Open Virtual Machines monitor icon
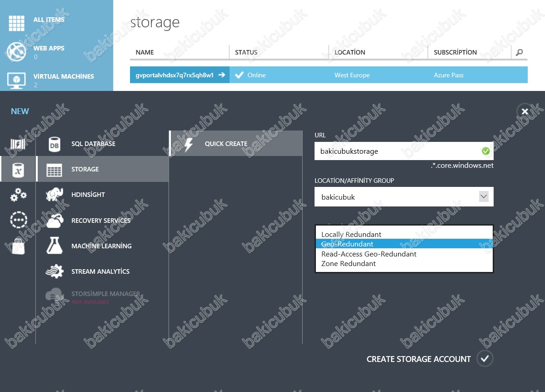 tap(16, 80)
